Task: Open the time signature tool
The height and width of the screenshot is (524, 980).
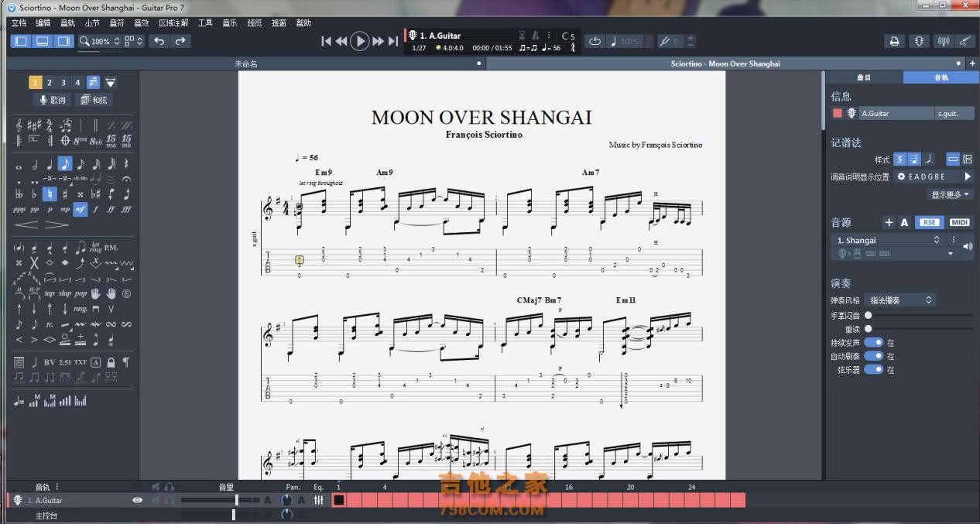Action: pyautogui.click(x=50, y=125)
